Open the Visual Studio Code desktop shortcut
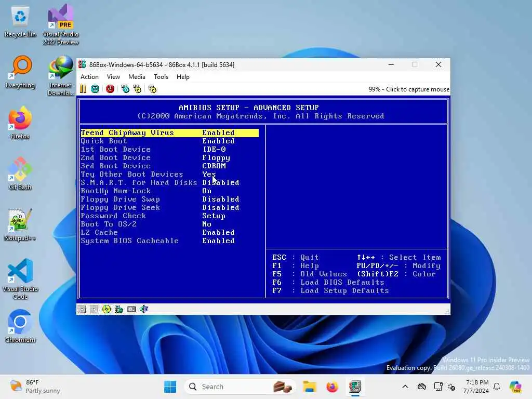The width and height of the screenshot is (532, 399). pyautogui.click(x=20, y=279)
